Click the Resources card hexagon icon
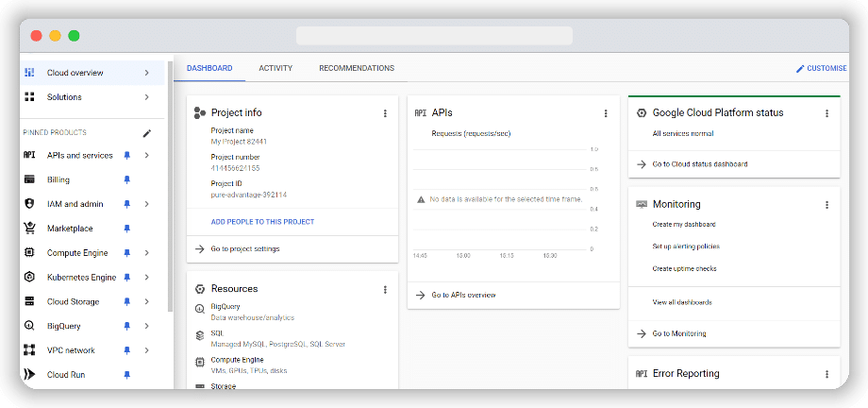868x408 pixels. (x=200, y=289)
